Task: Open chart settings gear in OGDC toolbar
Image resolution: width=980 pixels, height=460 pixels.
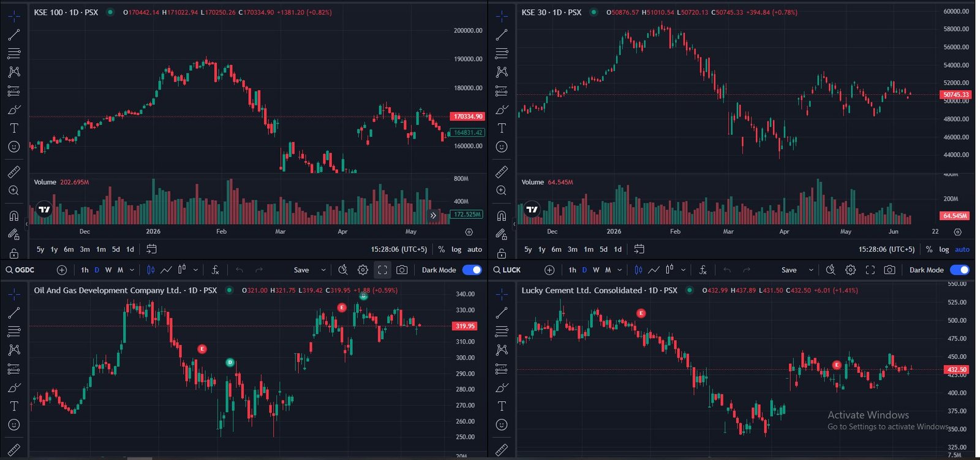Action: (x=363, y=270)
